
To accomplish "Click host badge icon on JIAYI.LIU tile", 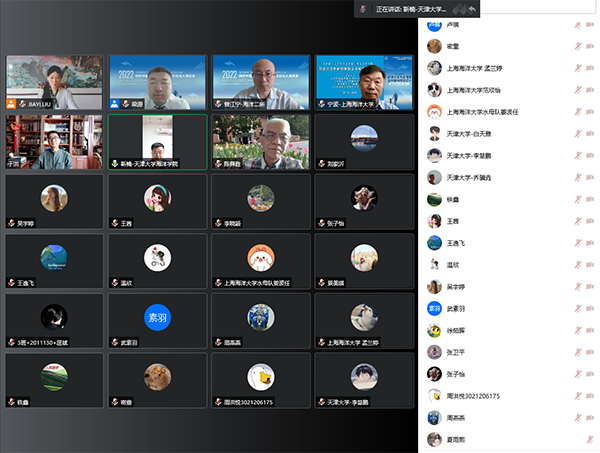I will [12, 103].
